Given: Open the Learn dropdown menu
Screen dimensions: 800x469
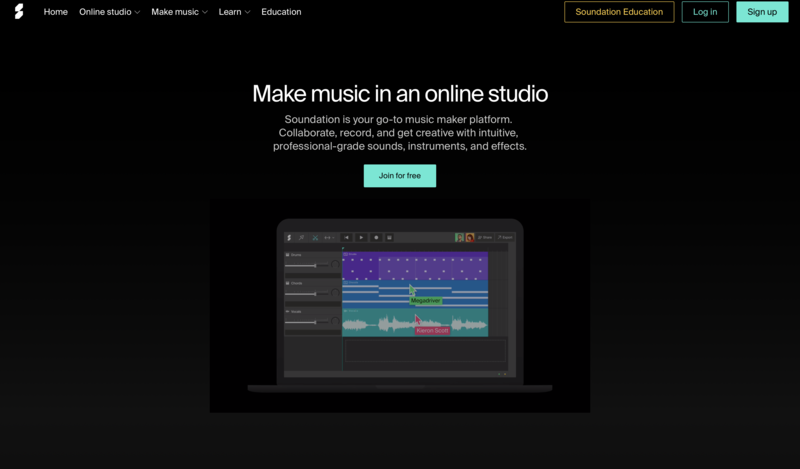Looking at the screenshot, I should tap(234, 12).
